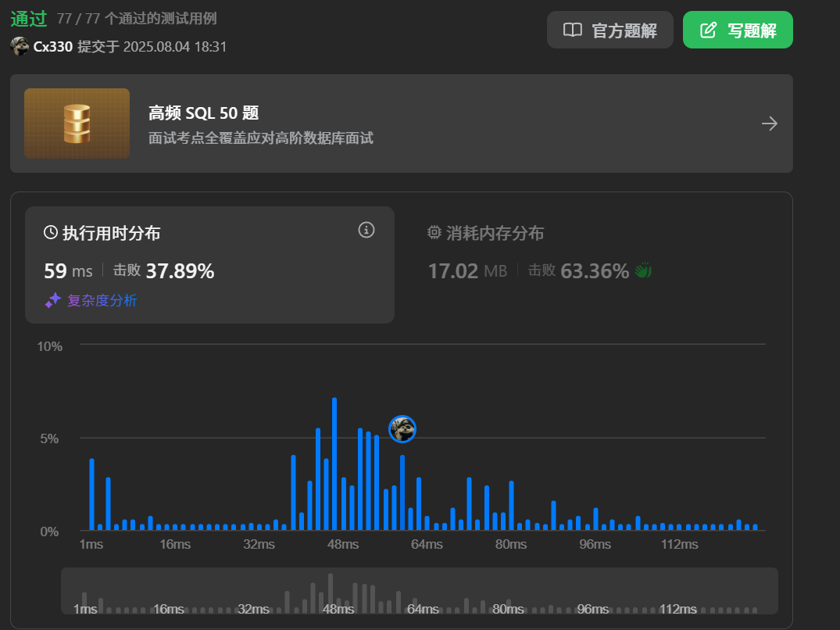
Task: Click the clock icon next to 执行用时分布
Action: tap(50, 232)
